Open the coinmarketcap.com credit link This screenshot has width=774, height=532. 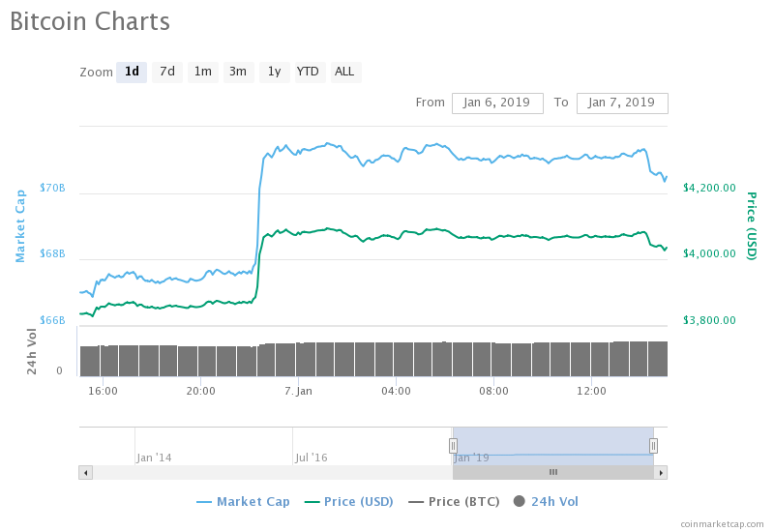[x=721, y=523]
